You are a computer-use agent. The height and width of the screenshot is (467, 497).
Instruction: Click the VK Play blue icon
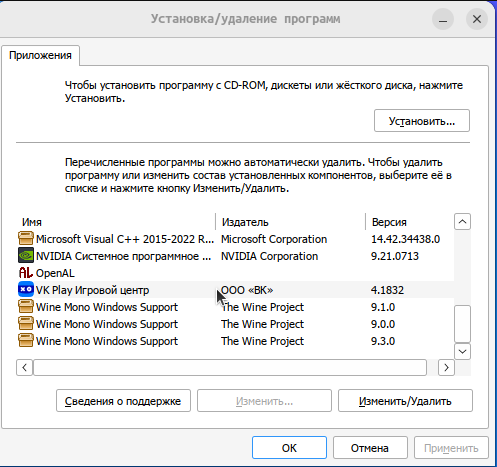coord(26,289)
